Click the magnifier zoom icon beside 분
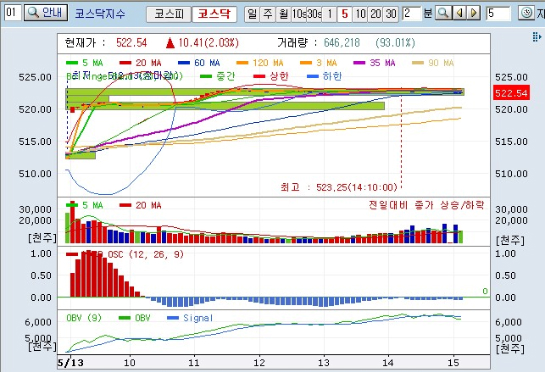 (444, 14)
